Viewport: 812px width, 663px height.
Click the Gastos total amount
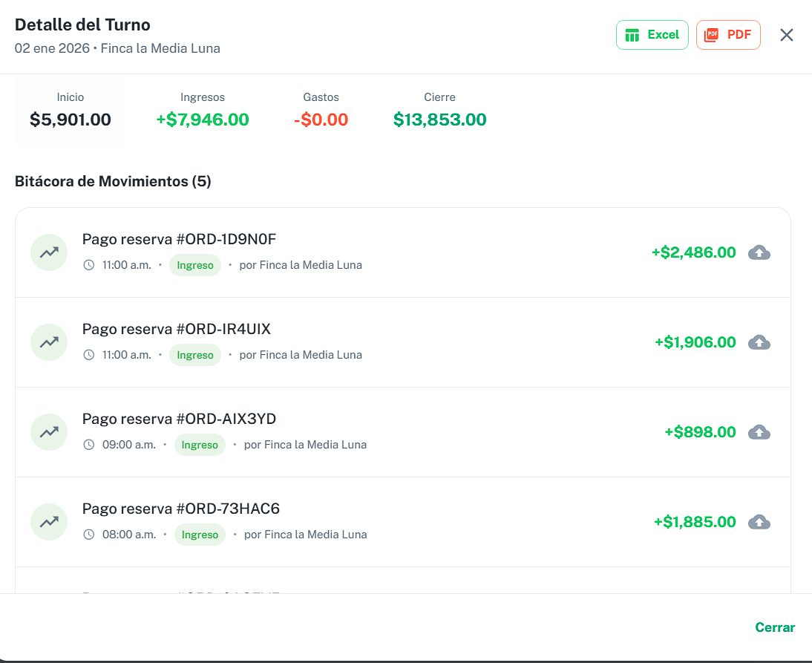(x=321, y=120)
